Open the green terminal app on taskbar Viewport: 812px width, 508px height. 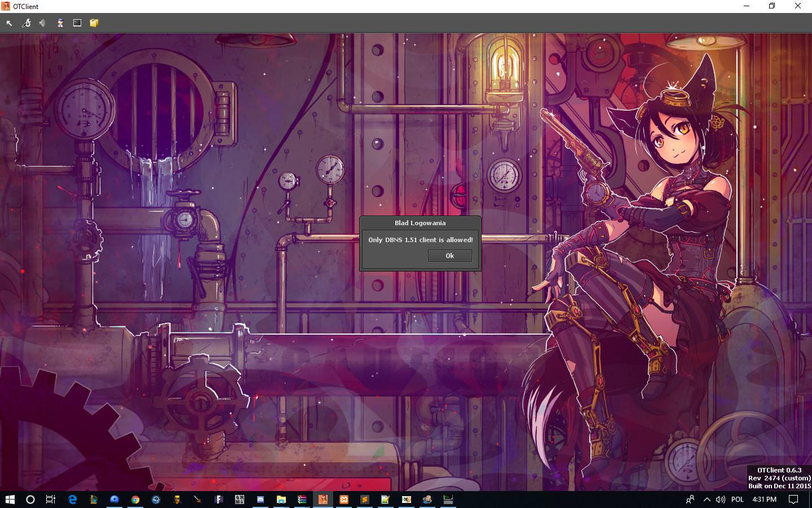tap(448, 500)
